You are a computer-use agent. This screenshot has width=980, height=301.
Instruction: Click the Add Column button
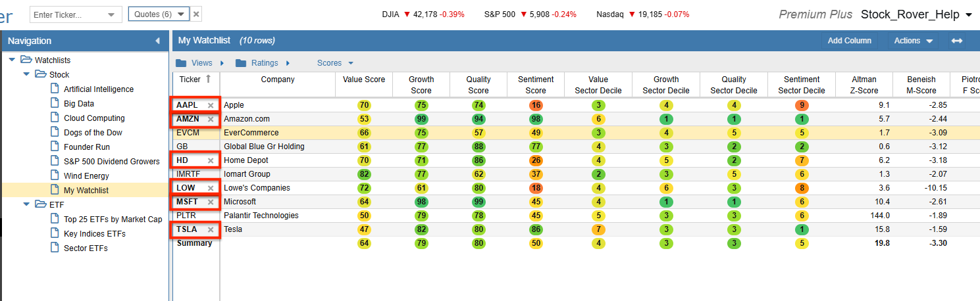click(x=849, y=41)
